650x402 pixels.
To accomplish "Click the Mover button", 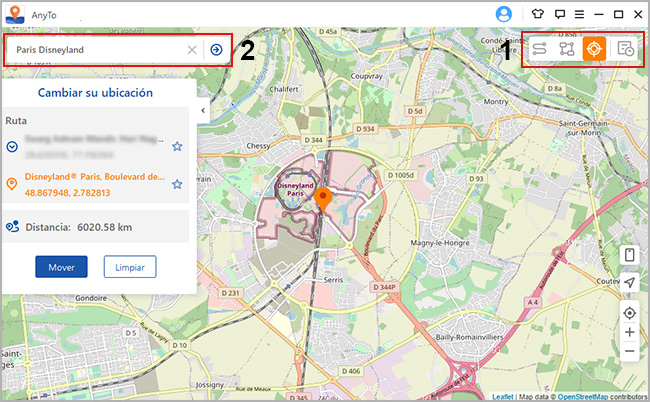I will point(61,267).
